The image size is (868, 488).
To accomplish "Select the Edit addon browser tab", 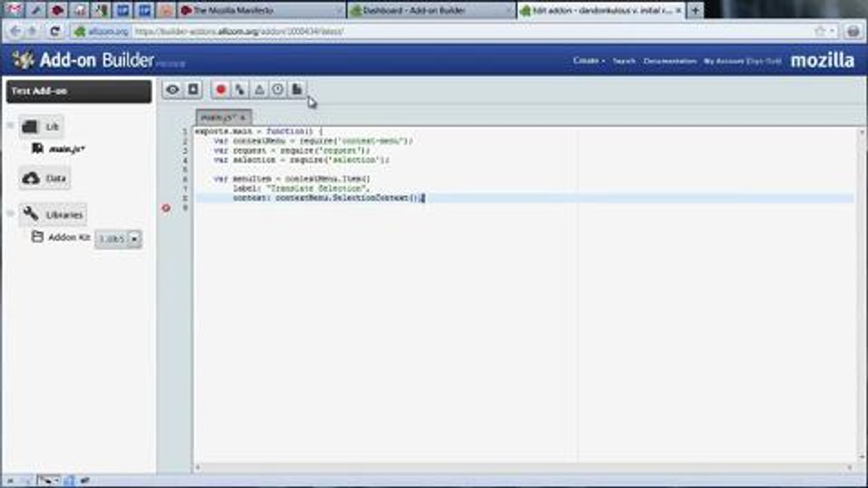I will pyautogui.click(x=600, y=10).
